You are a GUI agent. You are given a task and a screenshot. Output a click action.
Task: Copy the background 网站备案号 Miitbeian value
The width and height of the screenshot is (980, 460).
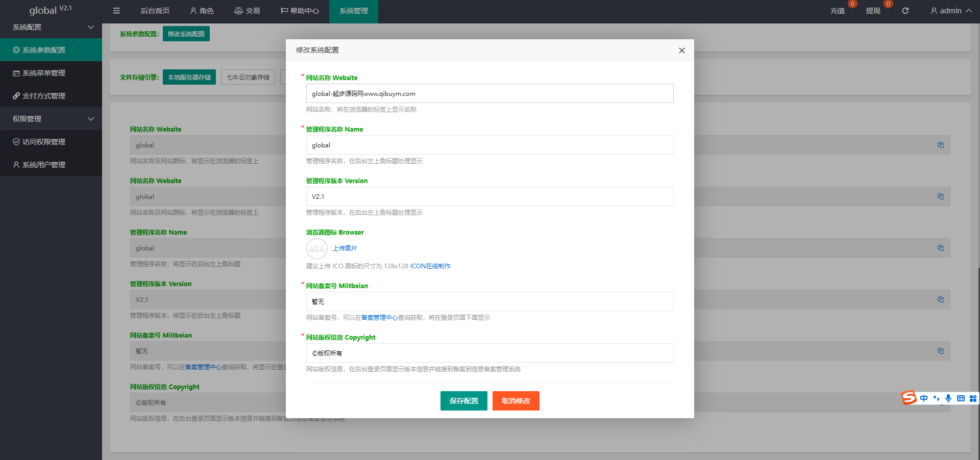coord(941,351)
